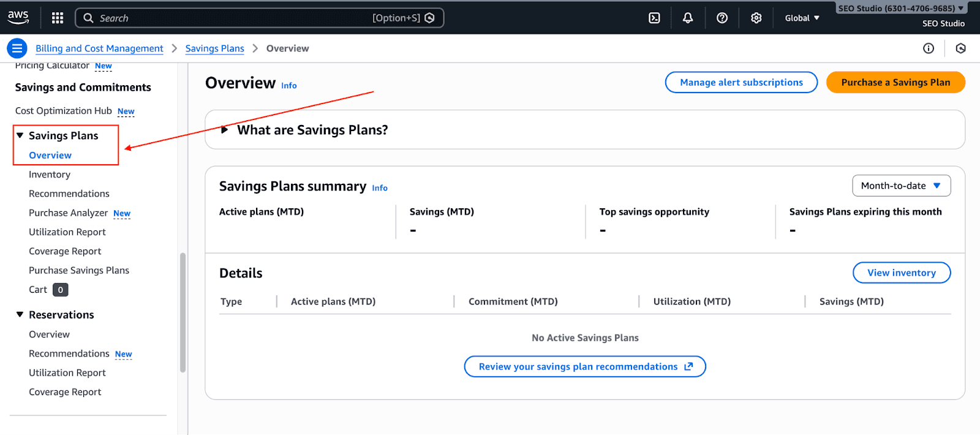Open the Global region dropdown
The image size is (980, 435).
click(x=802, y=18)
